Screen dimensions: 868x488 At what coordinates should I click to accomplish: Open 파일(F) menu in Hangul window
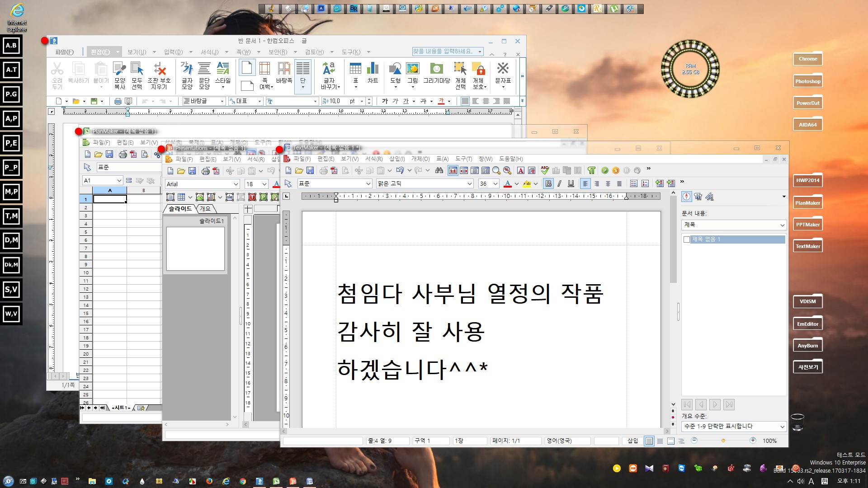(x=64, y=52)
